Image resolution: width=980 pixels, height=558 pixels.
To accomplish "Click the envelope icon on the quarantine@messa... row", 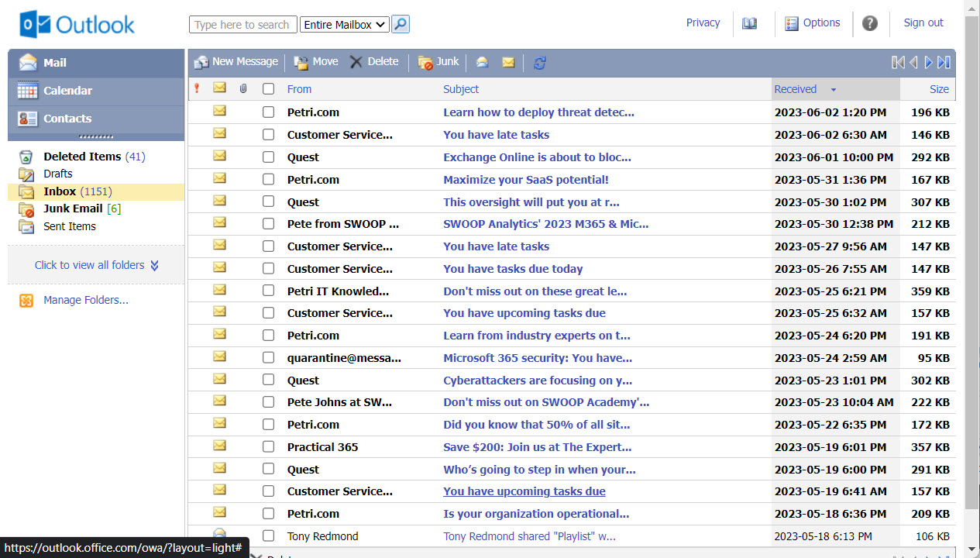I will (219, 356).
